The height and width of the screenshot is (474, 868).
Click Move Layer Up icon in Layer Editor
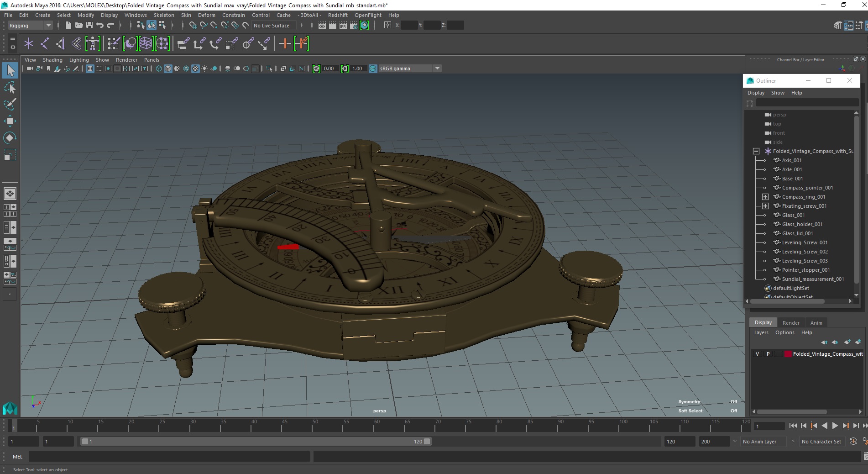pyautogui.click(x=824, y=342)
